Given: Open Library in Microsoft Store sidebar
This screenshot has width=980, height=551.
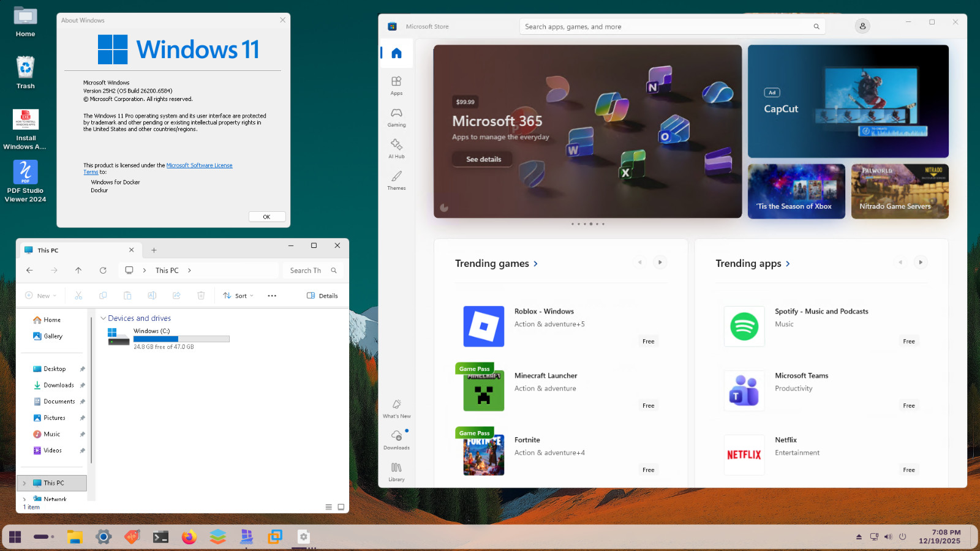Looking at the screenshot, I should point(396,472).
